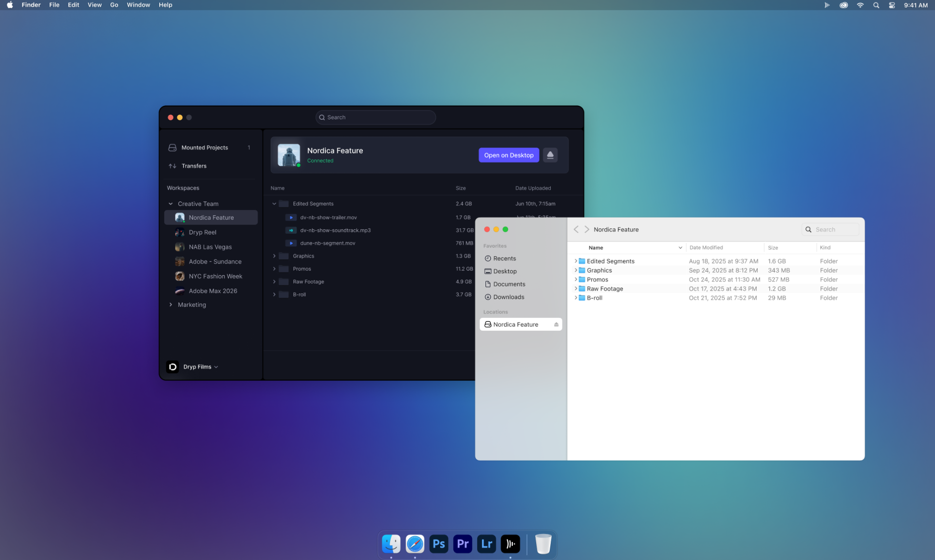Open the Go menu in the menu bar

114,5
